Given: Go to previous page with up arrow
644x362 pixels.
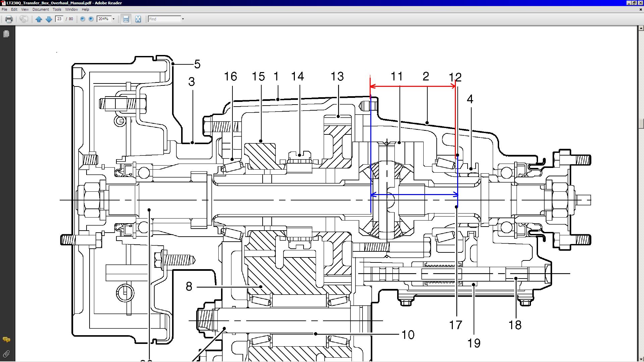Looking at the screenshot, I should click(39, 19).
